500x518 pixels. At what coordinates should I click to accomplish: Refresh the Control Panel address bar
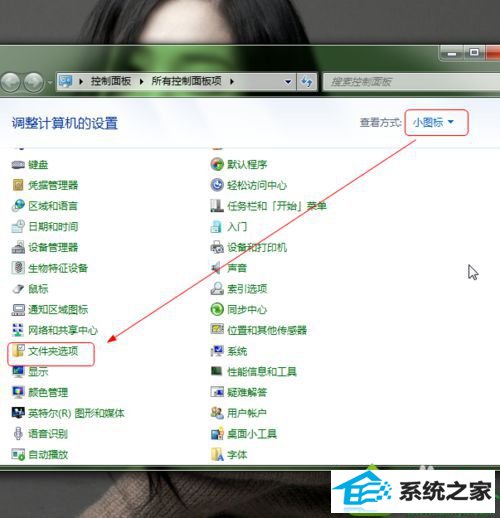307,81
